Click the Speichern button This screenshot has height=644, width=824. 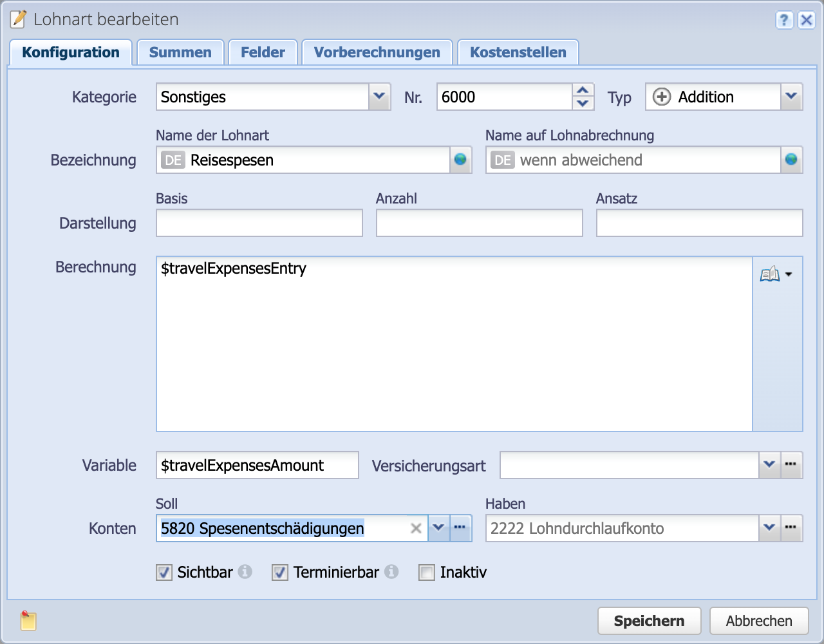click(x=649, y=621)
